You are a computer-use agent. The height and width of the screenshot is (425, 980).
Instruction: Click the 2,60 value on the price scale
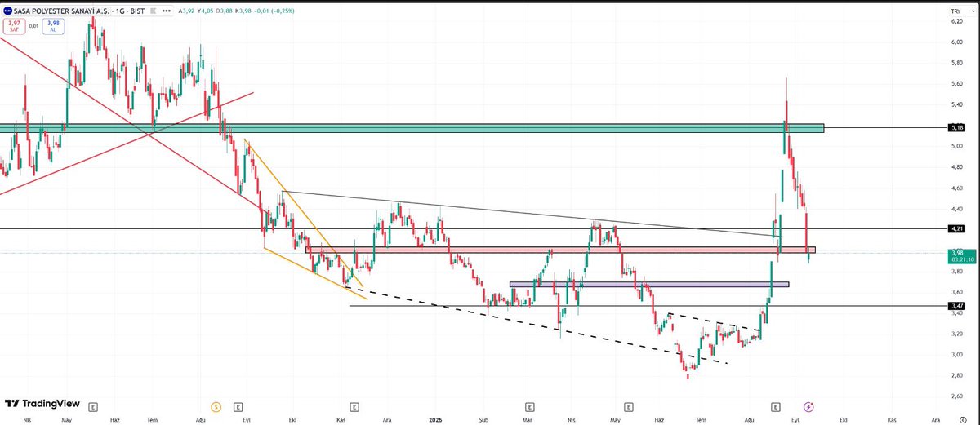(x=956, y=396)
